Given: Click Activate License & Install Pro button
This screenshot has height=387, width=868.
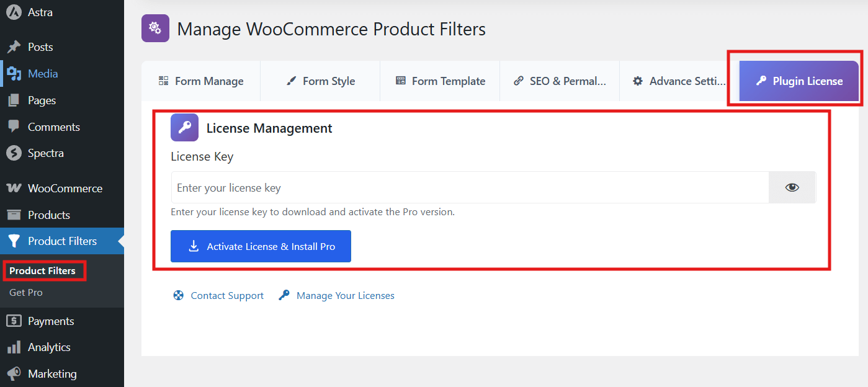Looking at the screenshot, I should point(261,246).
